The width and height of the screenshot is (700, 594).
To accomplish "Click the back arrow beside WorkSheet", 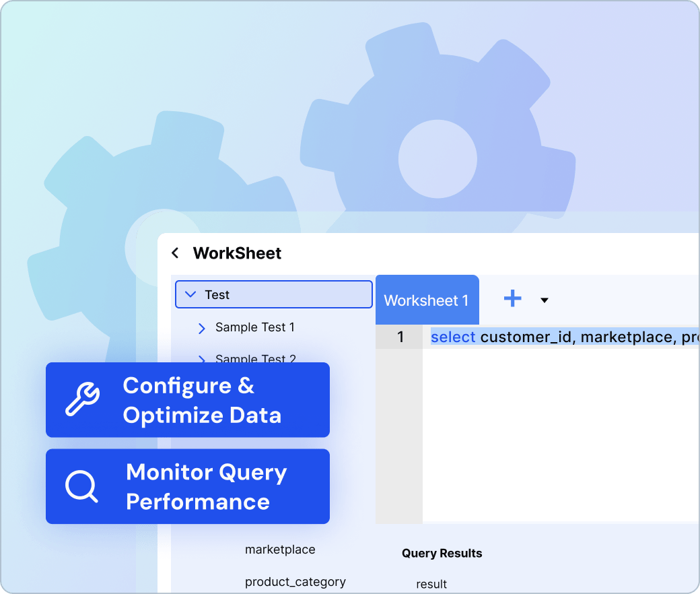I will [x=175, y=253].
